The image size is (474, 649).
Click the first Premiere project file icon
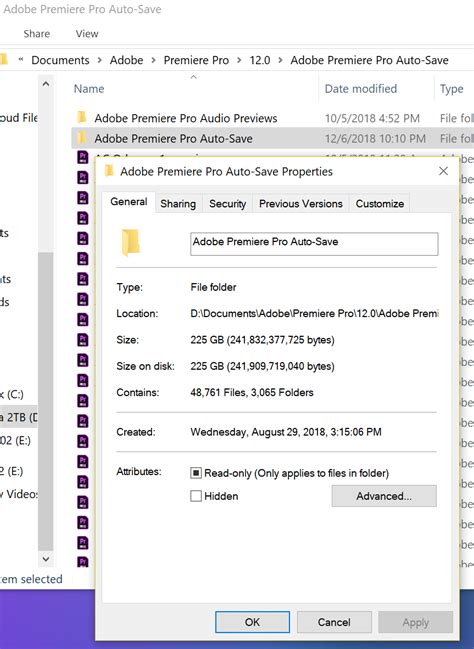click(83, 157)
